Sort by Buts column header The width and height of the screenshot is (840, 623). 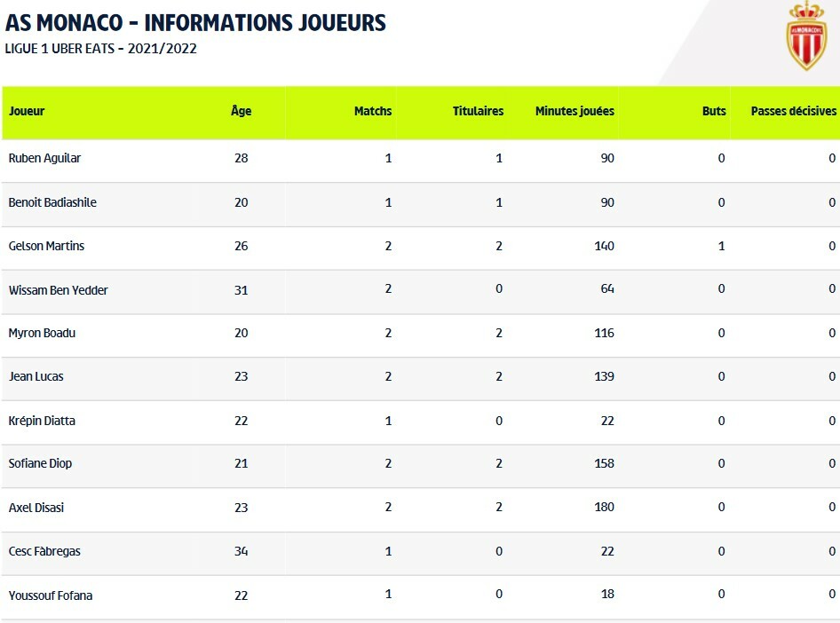click(714, 112)
